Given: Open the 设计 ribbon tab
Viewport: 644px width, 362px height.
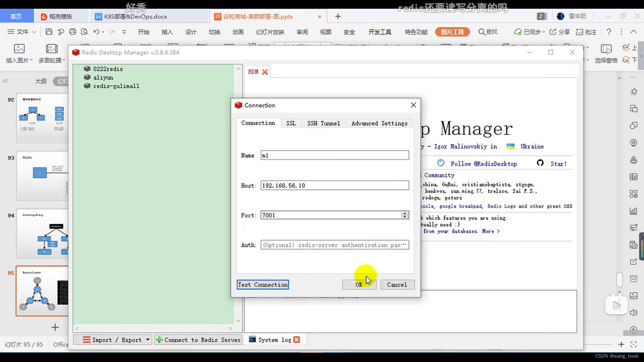Looking at the screenshot, I should [x=191, y=32].
